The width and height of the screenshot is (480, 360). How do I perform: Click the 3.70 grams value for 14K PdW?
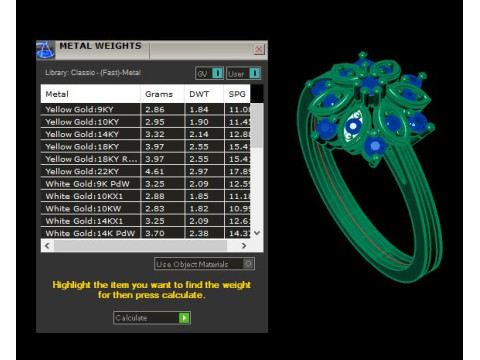pos(155,233)
